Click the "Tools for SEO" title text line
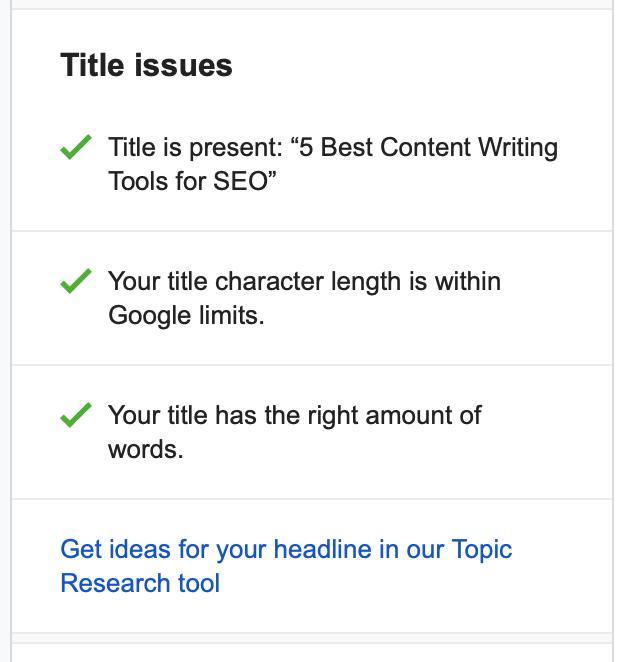 [x=192, y=182]
